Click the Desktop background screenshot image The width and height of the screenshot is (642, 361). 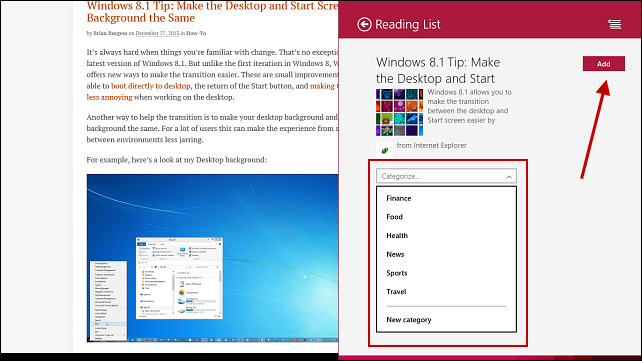coord(212,258)
